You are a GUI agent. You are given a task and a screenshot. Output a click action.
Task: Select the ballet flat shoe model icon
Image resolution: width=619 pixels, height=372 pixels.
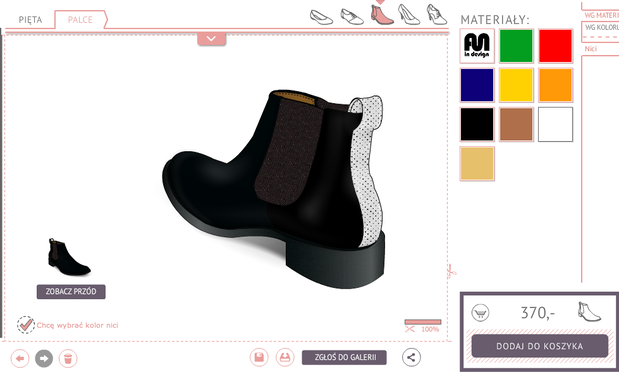(x=321, y=18)
